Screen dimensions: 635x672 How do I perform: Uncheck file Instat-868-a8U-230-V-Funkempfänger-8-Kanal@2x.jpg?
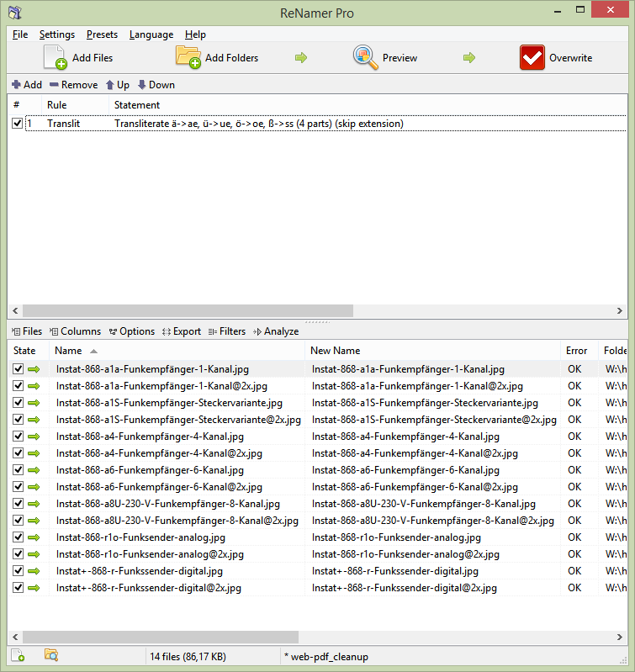click(x=18, y=521)
